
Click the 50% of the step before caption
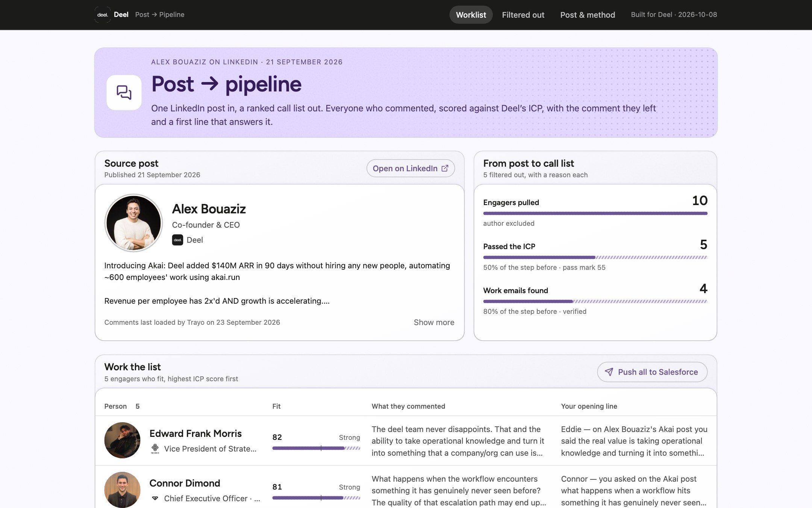click(544, 267)
